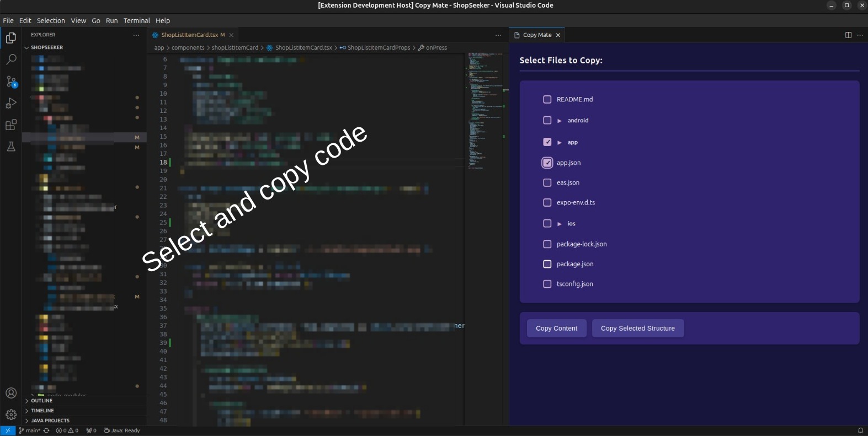Minimize the VS Code window
This screenshot has height=436, width=868.
[x=832, y=6]
